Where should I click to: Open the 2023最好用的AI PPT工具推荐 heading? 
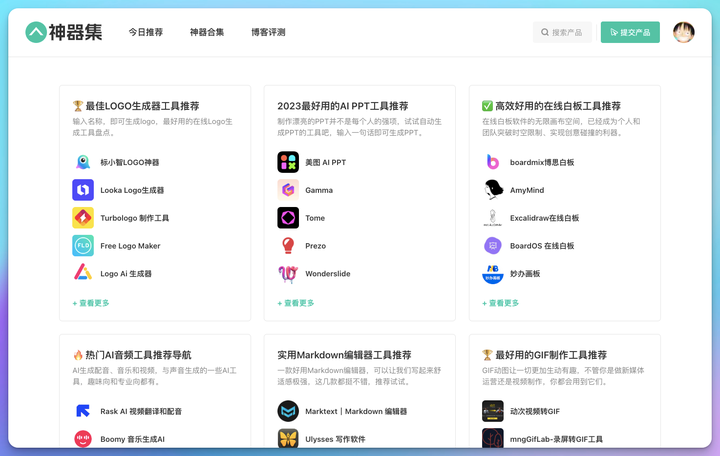pyautogui.click(x=343, y=106)
